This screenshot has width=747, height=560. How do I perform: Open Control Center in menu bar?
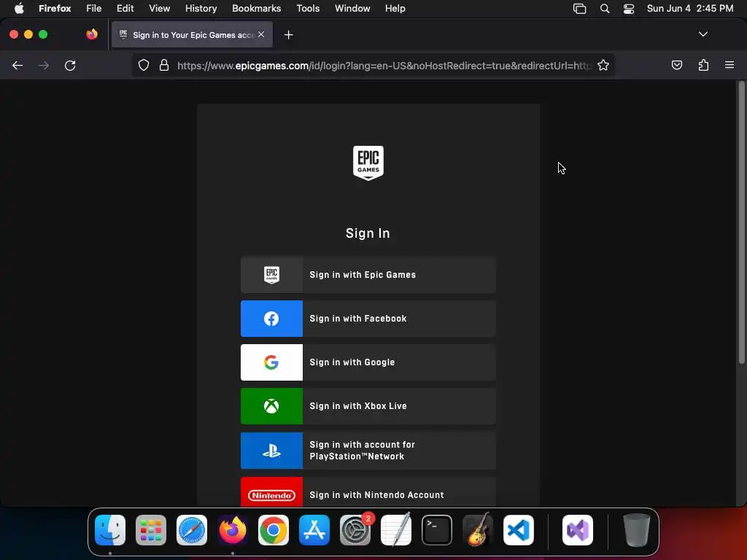(x=629, y=9)
